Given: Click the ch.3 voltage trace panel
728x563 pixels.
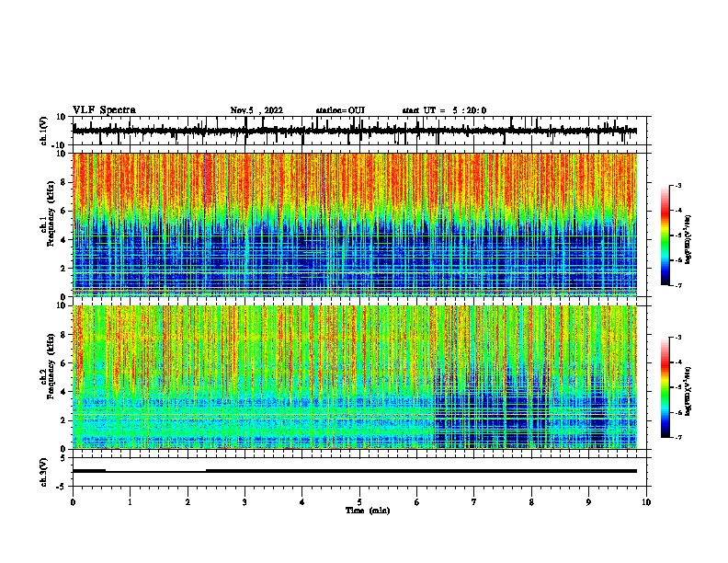Looking at the screenshot, I should (359, 472).
